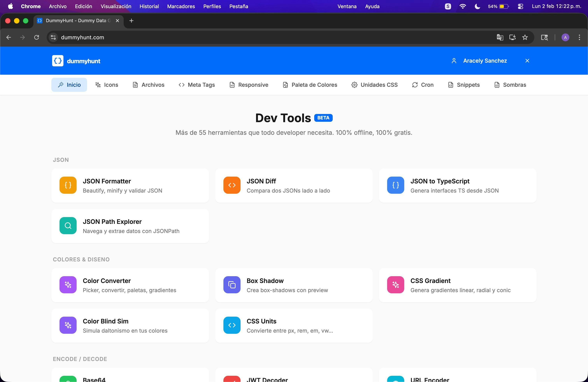The height and width of the screenshot is (382, 588).
Task: Bookmark the page using the star icon
Action: point(525,37)
